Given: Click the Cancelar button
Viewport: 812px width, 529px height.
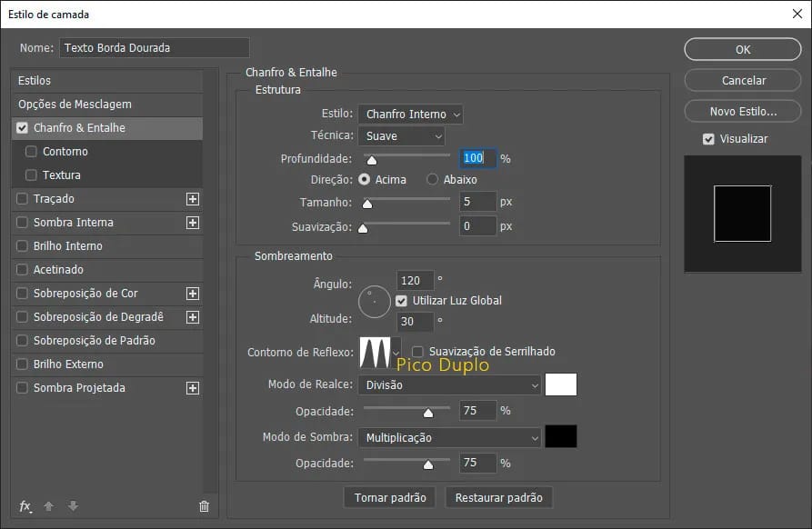Looking at the screenshot, I should point(743,80).
